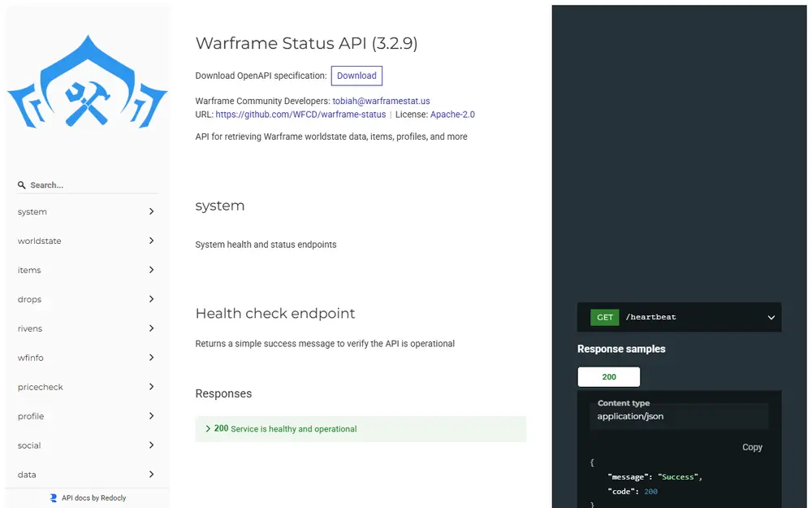Email tobiah@warframestat.us link
This screenshot has width=812, height=508.
click(x=381, y=101)
